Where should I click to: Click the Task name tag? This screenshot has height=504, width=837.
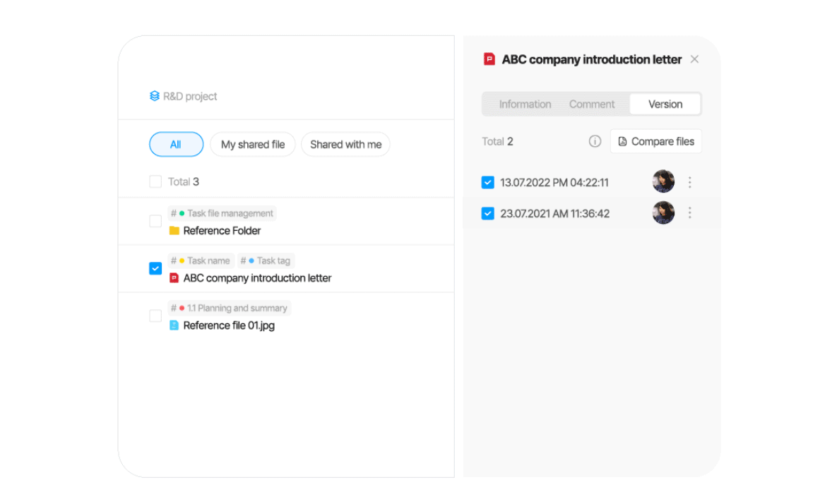coord(201,260)
